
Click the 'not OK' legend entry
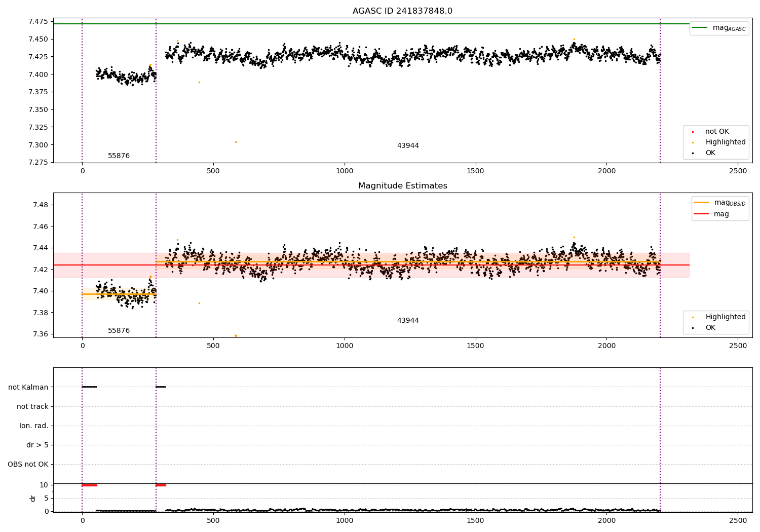717,132
